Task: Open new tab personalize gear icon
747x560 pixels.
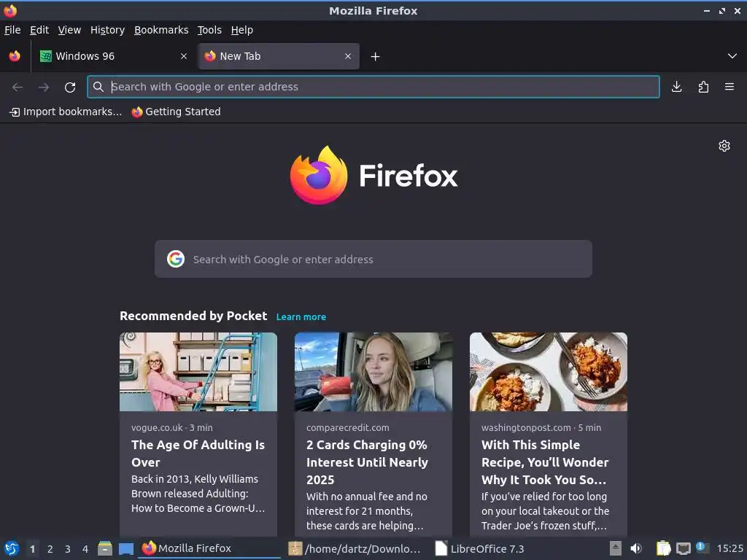Action: 724,146
